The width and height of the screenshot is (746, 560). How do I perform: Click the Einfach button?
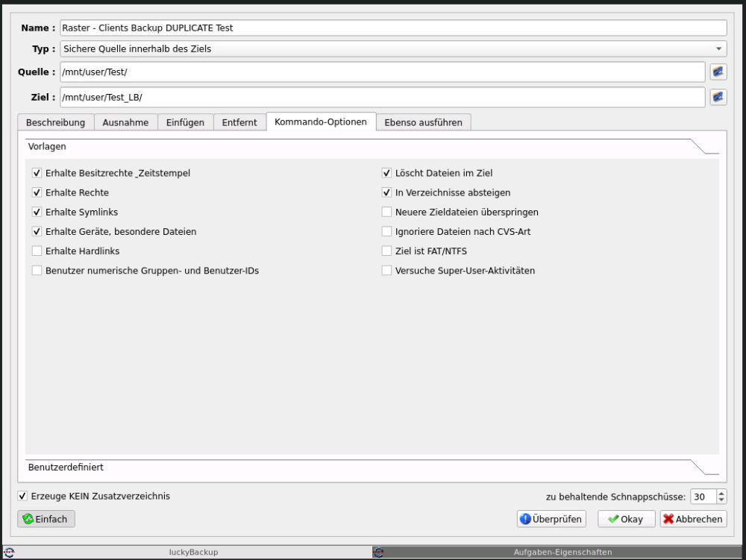(46, 519)
